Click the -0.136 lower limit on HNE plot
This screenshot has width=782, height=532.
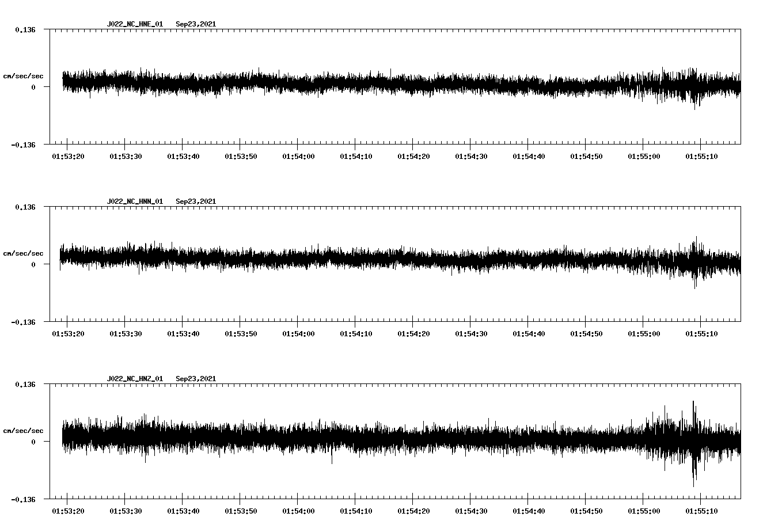(x=23, y=145)
